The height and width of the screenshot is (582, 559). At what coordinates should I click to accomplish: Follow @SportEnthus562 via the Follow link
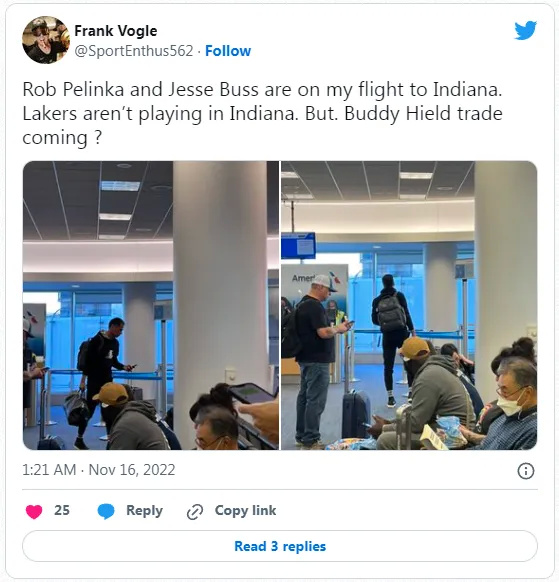(228, 51)
